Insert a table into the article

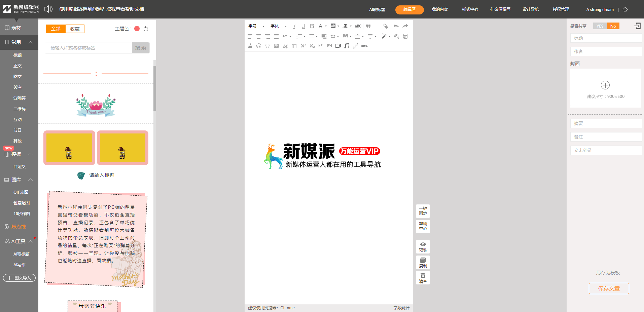(x=294, y=46)
